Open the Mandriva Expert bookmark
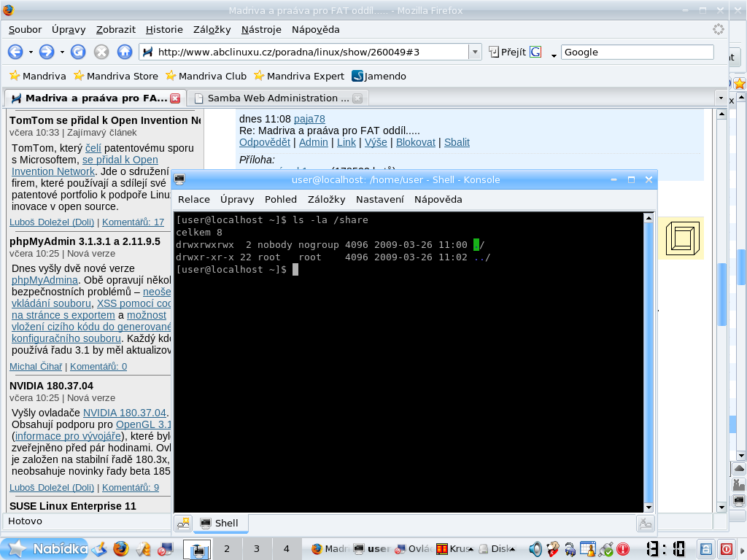The height and width of the screenshot is (560, 747). pos(299,76)
